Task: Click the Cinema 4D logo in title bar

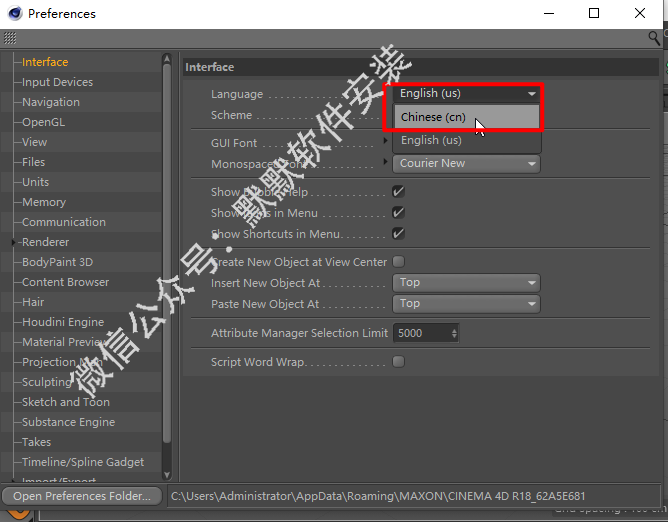Action: 13,13
